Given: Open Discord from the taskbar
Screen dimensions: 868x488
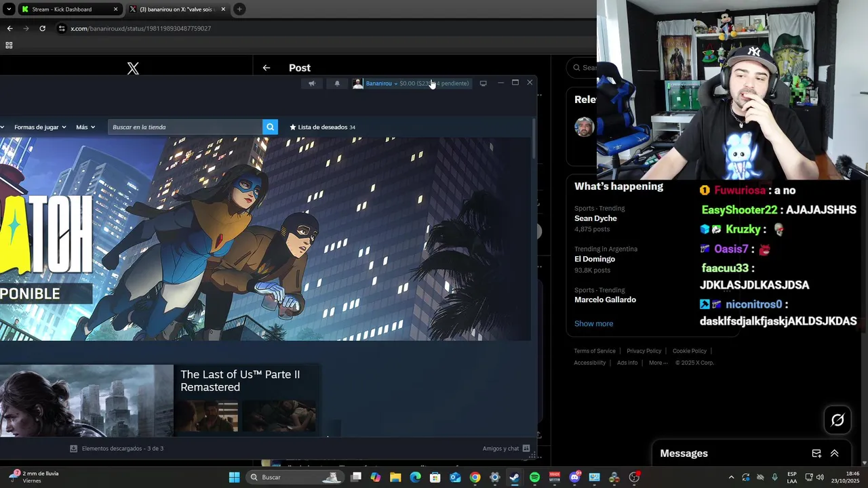Looking at the screenshot, I should (x=574, y=477).
